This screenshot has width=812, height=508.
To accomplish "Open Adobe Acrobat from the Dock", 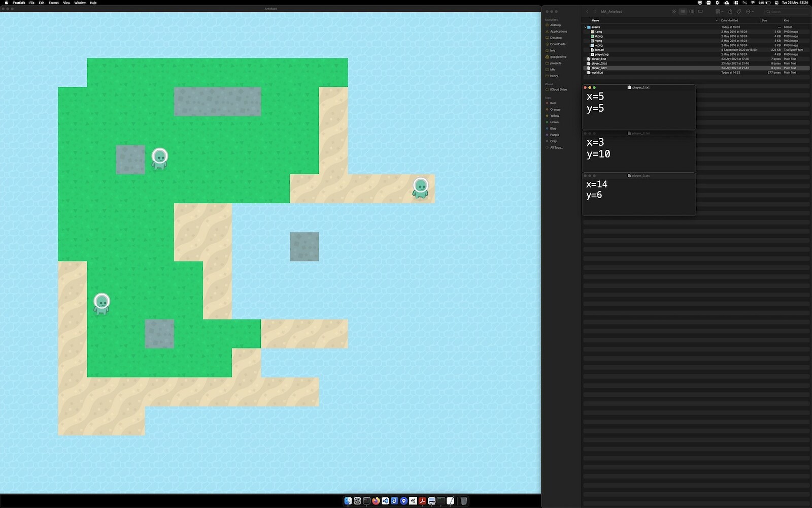I will (422, 502).
